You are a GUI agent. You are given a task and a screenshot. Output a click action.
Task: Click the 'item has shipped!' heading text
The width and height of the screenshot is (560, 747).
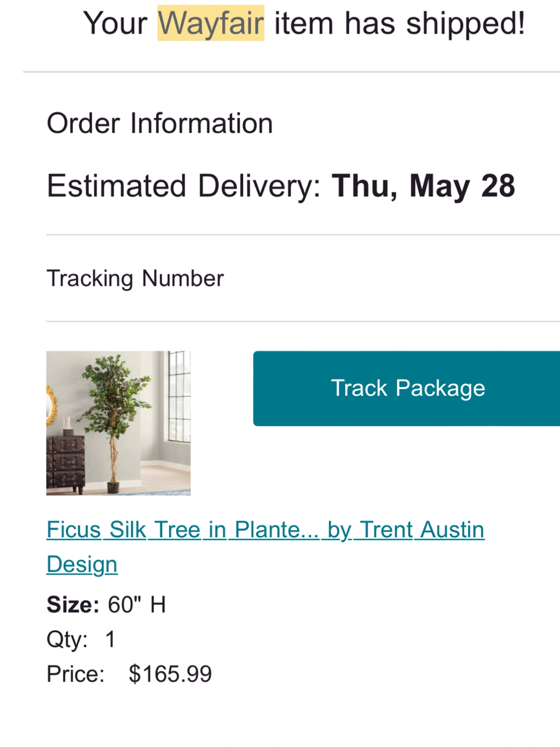(x=399, y=23)
